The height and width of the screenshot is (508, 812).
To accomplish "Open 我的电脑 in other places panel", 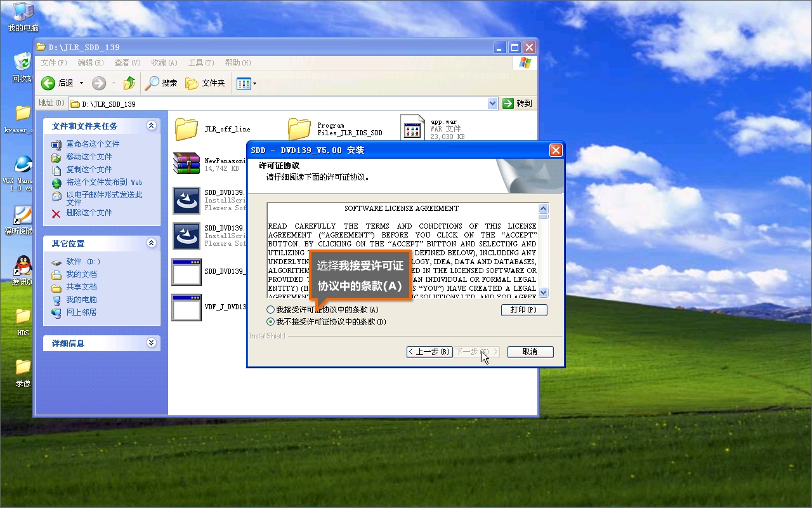I will 81,300.
